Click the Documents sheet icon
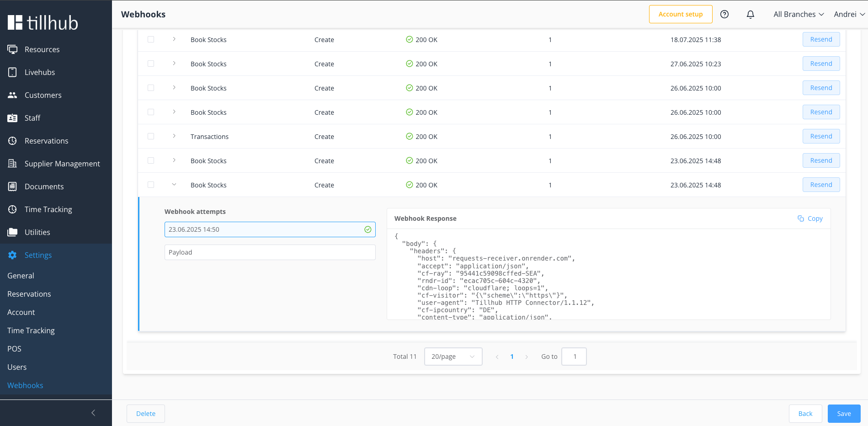 [12, 186]
